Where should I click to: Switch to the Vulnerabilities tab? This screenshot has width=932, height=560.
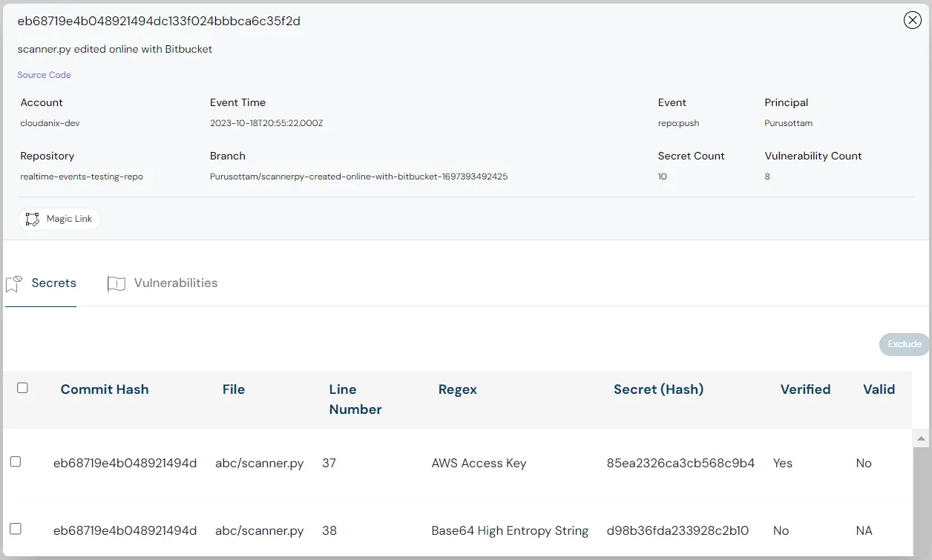(x=175, y=283)
